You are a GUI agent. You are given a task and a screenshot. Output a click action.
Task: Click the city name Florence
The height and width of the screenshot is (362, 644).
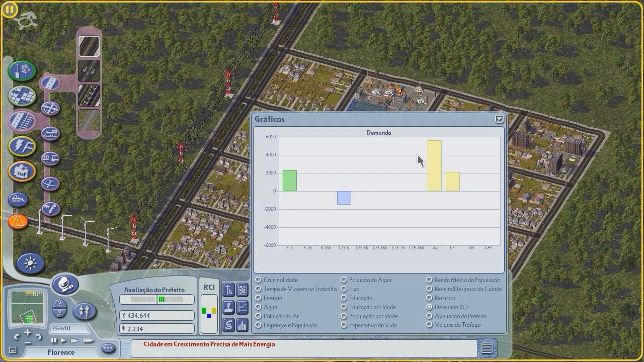(61, 352)
